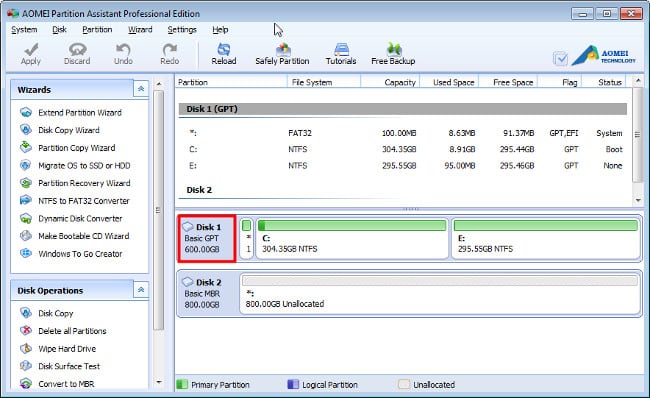Select the Disk 1 Basic GPT block
This screenshot has height=398, width=650.
tap(207, 238)
